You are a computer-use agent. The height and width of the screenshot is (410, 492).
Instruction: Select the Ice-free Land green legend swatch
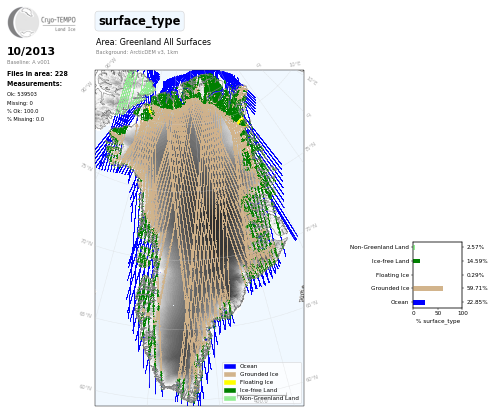[230, 390]
